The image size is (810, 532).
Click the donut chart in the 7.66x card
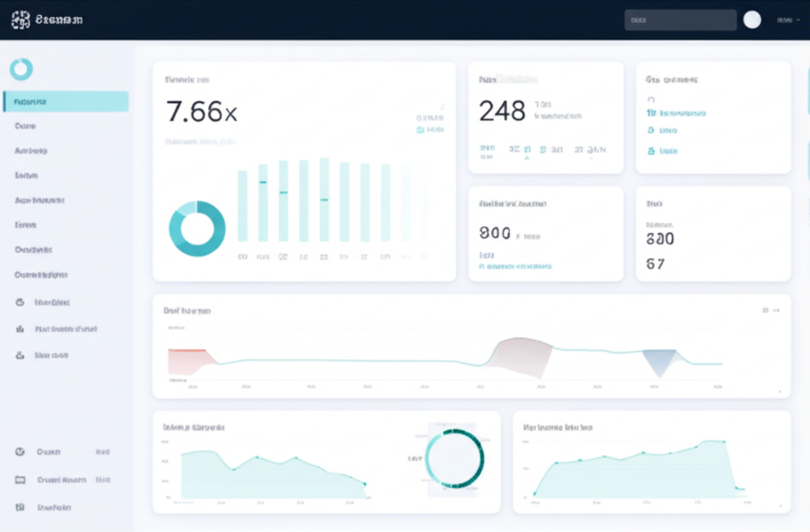(197, 228)
